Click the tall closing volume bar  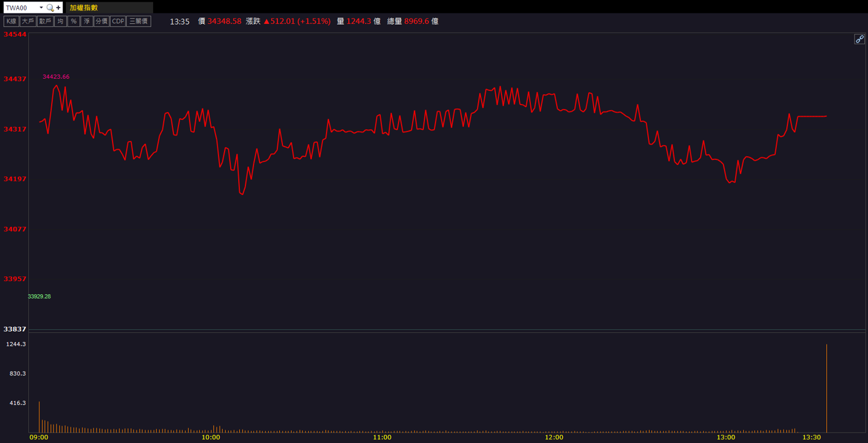click(826, 388)
